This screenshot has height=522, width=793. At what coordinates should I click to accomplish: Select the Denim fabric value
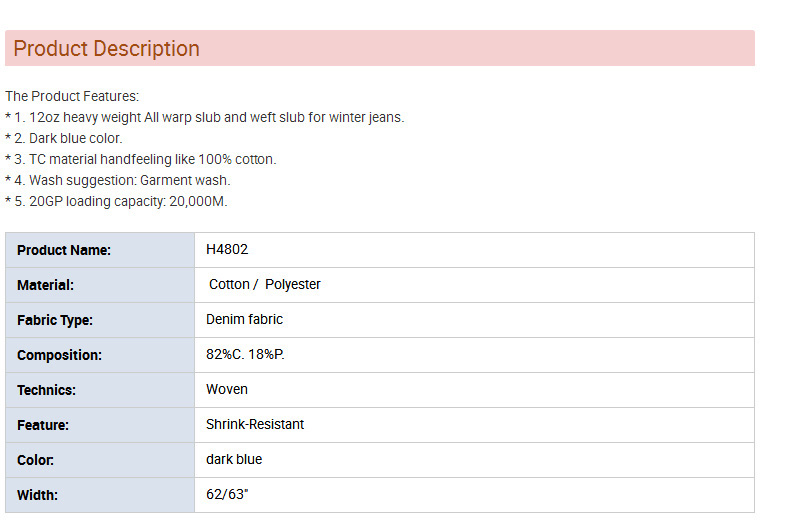point(244,319)
